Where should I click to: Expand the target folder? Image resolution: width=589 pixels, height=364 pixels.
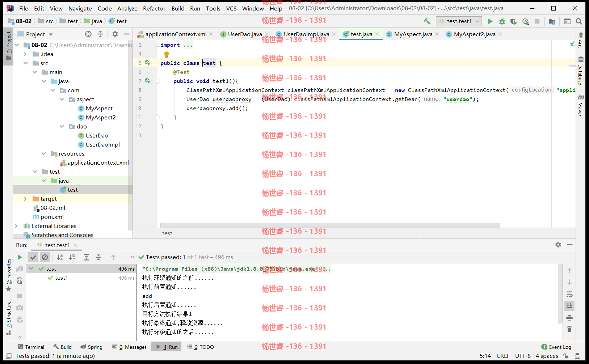click(x=25, y=199)
